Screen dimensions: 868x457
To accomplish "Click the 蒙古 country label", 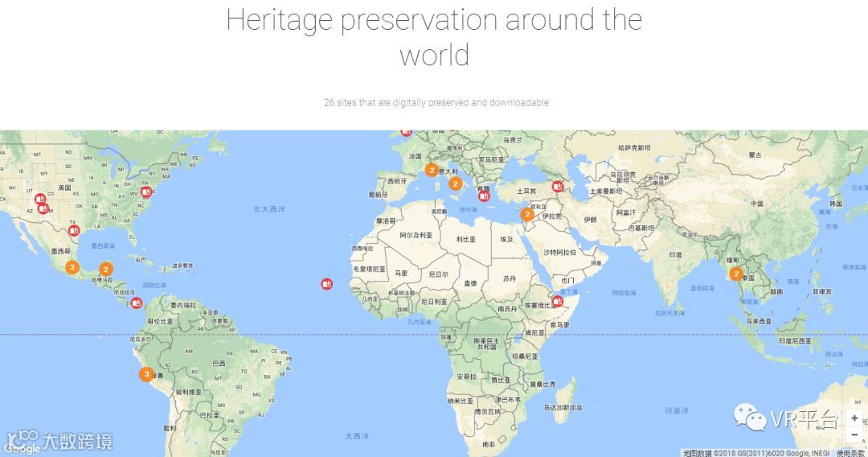I will coord(755,155).
